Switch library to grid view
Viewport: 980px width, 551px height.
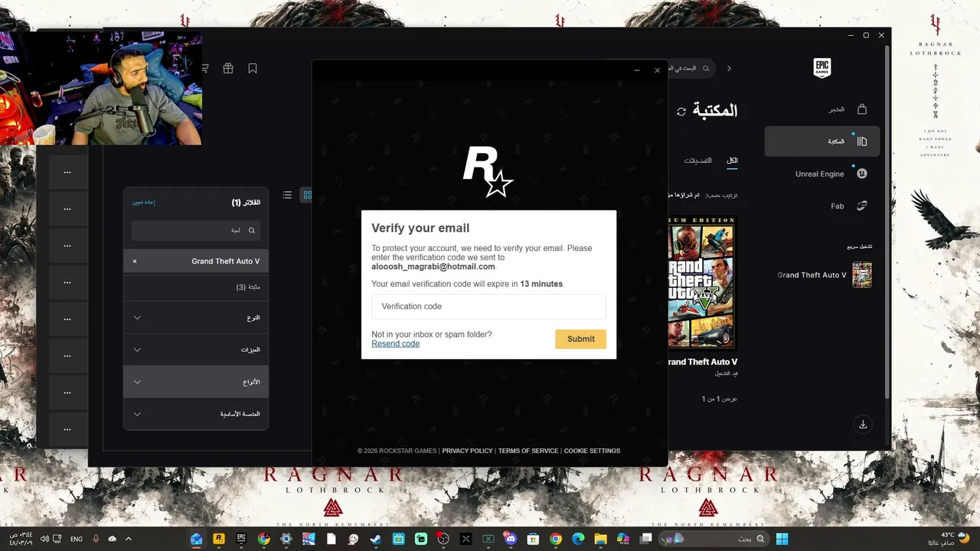pos(307,195)
